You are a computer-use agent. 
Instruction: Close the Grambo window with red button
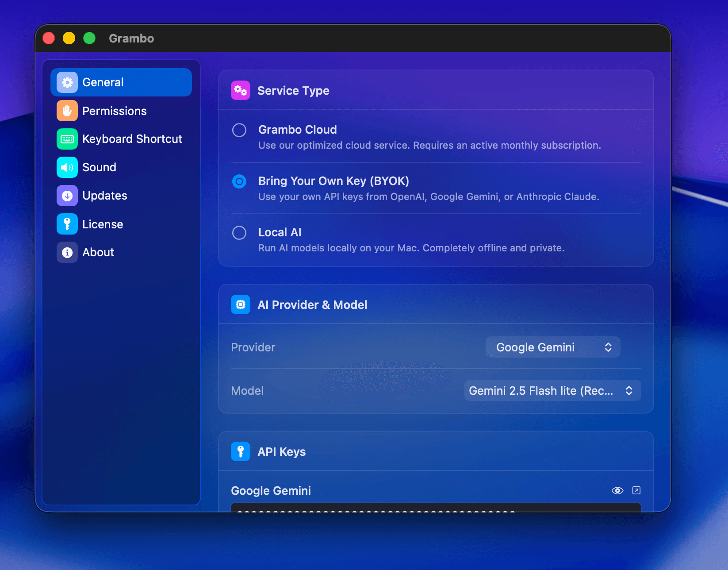[49, 38]
